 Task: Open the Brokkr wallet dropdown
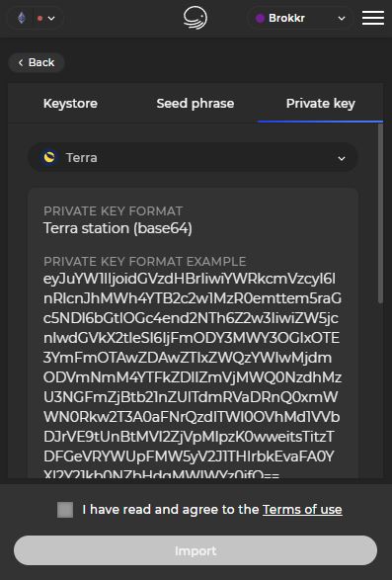point(300,18)
